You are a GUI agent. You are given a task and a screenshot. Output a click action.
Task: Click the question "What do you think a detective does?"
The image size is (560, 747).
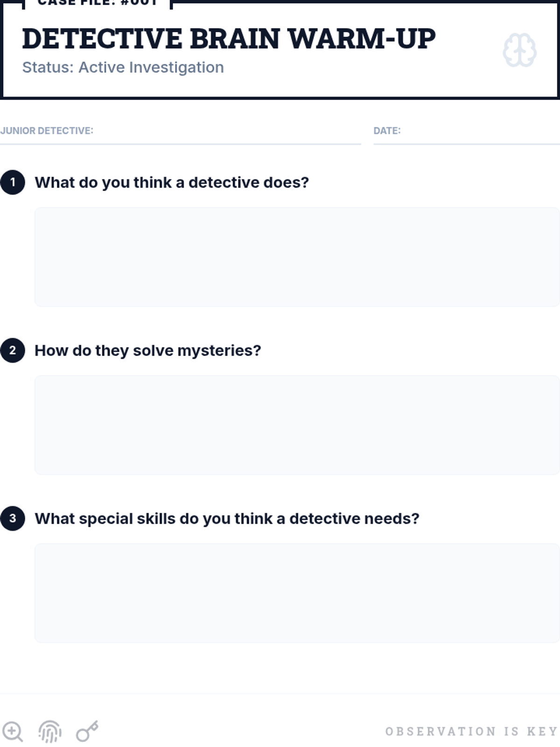[172, 182]
